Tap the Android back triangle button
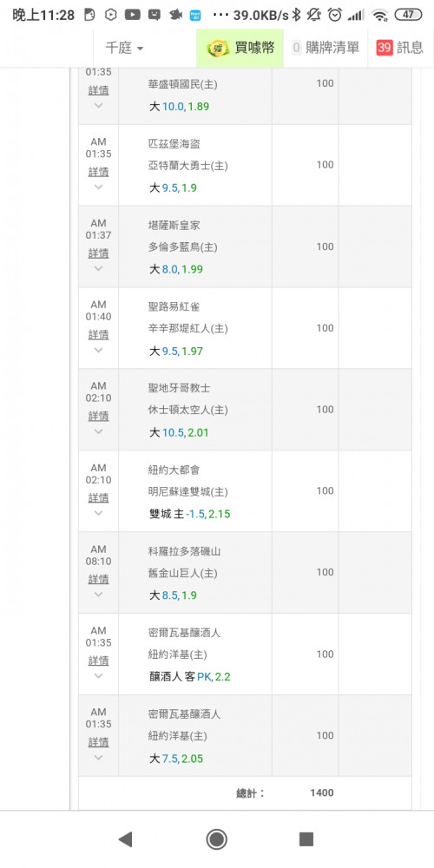This screenshot has width=434, height=868. (126, 839)
